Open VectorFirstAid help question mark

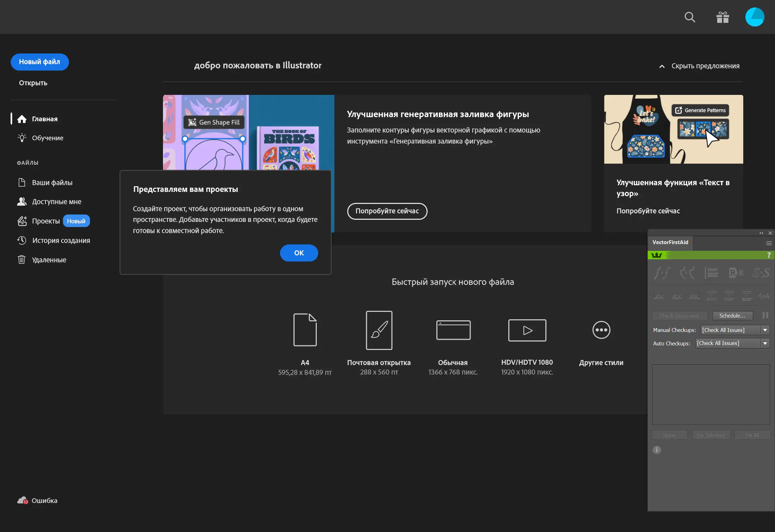pyautogui.click(x=769, y=255)
